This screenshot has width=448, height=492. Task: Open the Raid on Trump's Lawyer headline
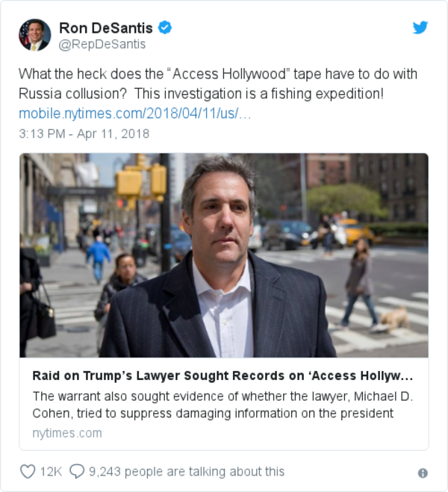pyautogui.click(x=223, y=376)
